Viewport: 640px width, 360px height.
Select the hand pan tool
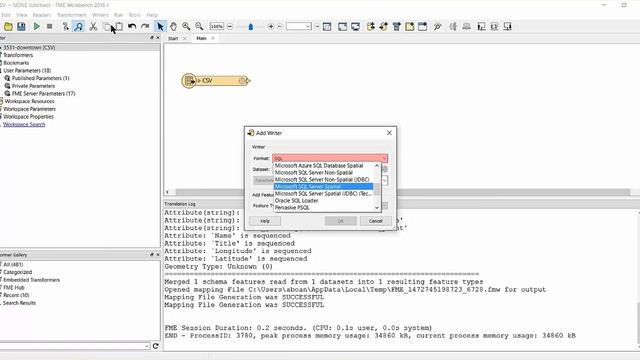coord(173,27)
